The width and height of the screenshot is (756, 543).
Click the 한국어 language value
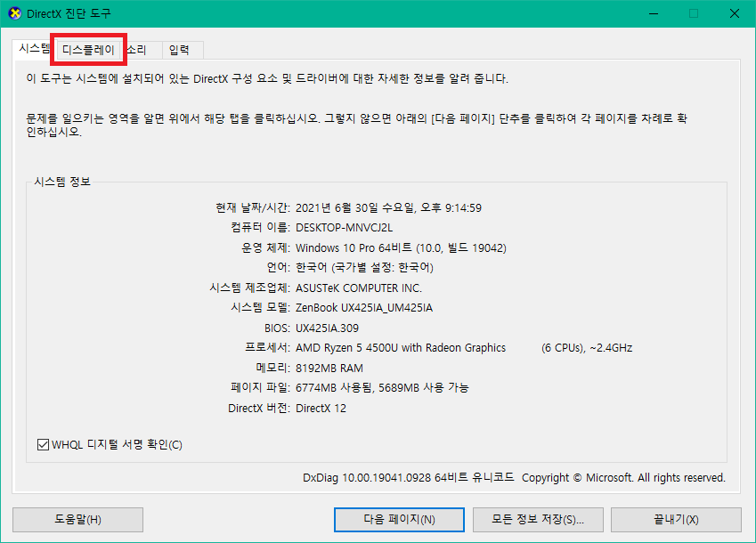tap(364, 267)
